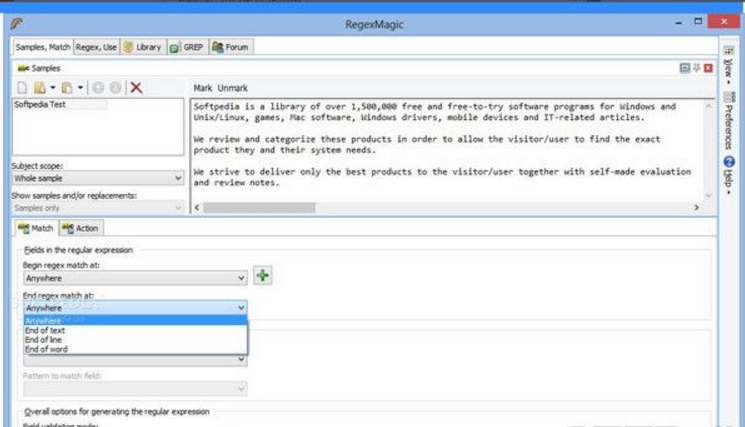Viewport: 745px width, 427px height.
Task: Click the sample text horizontal scrollbar thumb
Action: point(259,208)
